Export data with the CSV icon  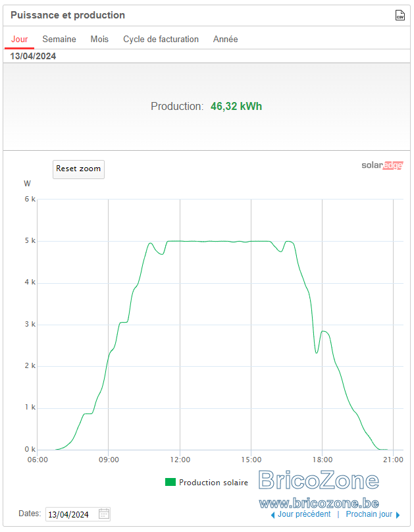click(400, 15)
